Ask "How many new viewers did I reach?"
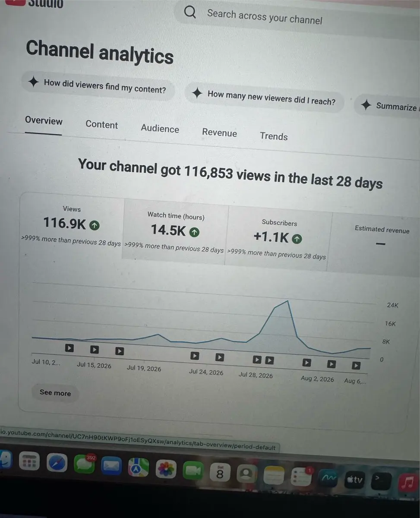Image resolution: width=420 pixels, height=518 pixels. pos(265,97)
